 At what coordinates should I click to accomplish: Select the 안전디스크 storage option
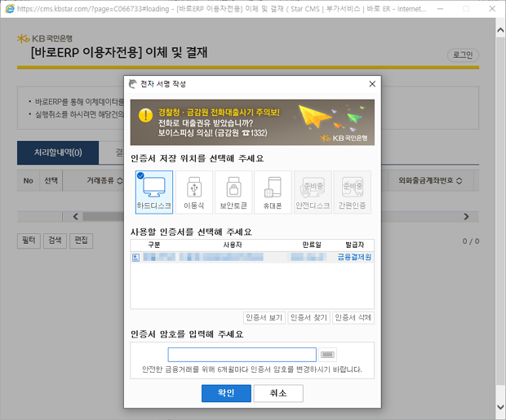pyautogui.click(x=313, y=192)
